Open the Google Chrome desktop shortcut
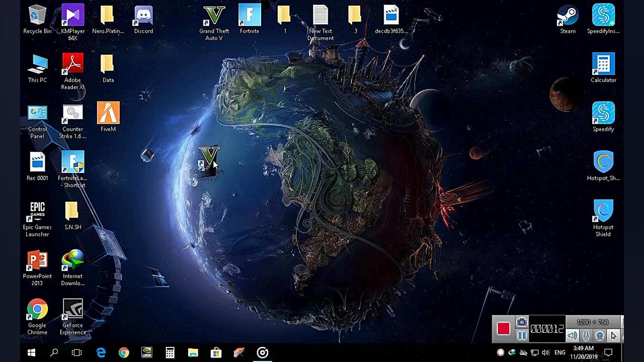 37,317
